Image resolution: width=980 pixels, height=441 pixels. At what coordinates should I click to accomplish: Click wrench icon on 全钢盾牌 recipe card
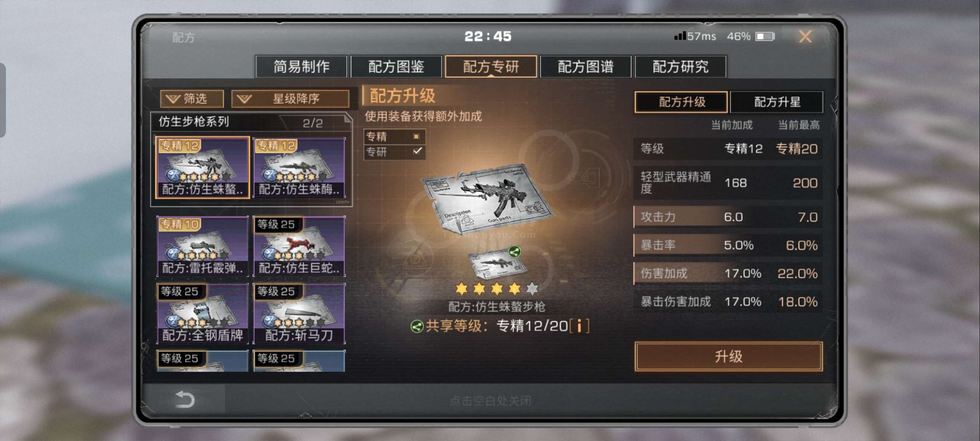pos(173,321)
